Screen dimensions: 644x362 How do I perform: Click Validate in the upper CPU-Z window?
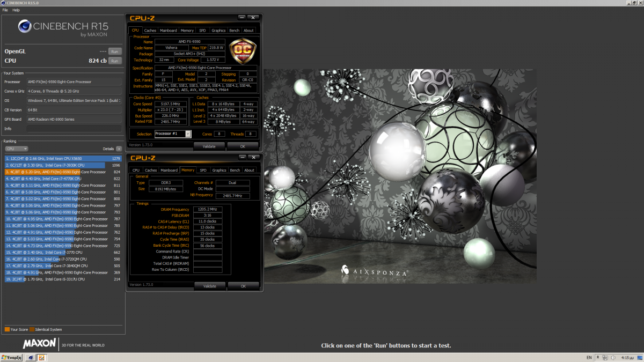209,146
